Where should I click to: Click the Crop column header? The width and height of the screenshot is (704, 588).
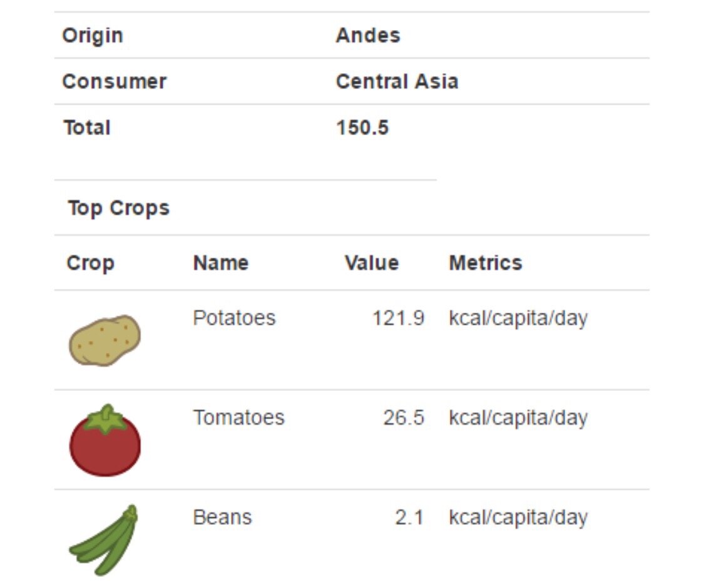tap(90, 263)
